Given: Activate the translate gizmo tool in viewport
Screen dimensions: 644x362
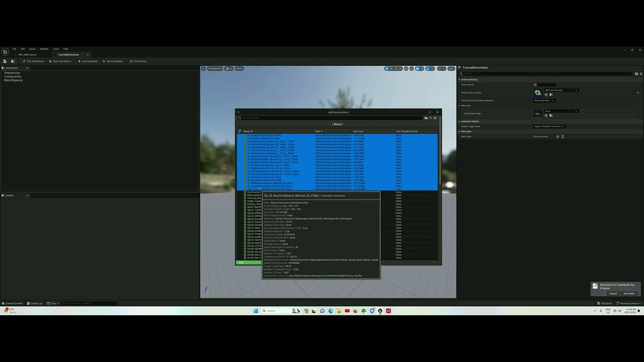Looking at the screenshot, I should click(391, 68).
